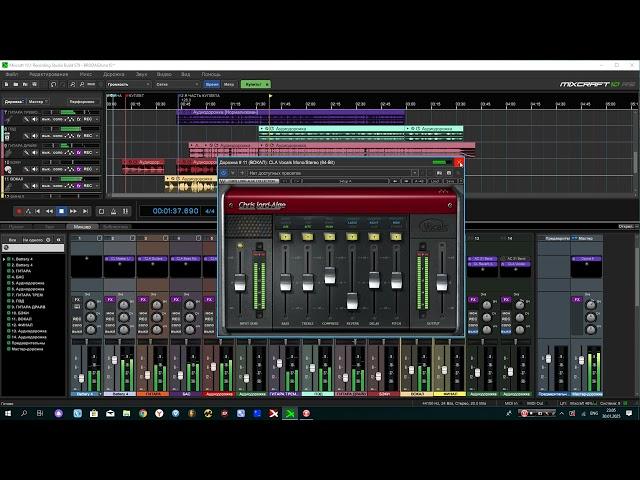640x480 pixels.
Task: Open the Громкость dropdown in the toolbar
Action: tap(128, 84)
